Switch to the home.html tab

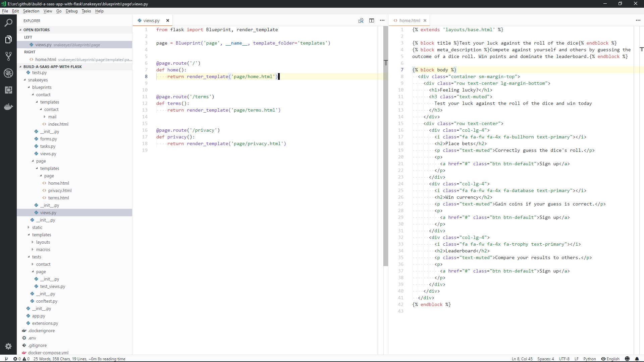(409, 20)
